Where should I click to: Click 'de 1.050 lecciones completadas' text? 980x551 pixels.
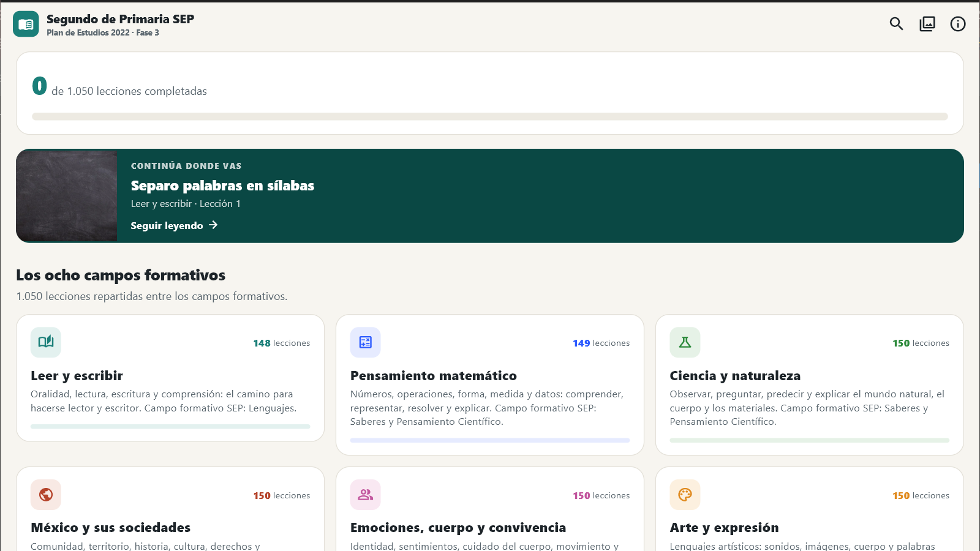129,91
